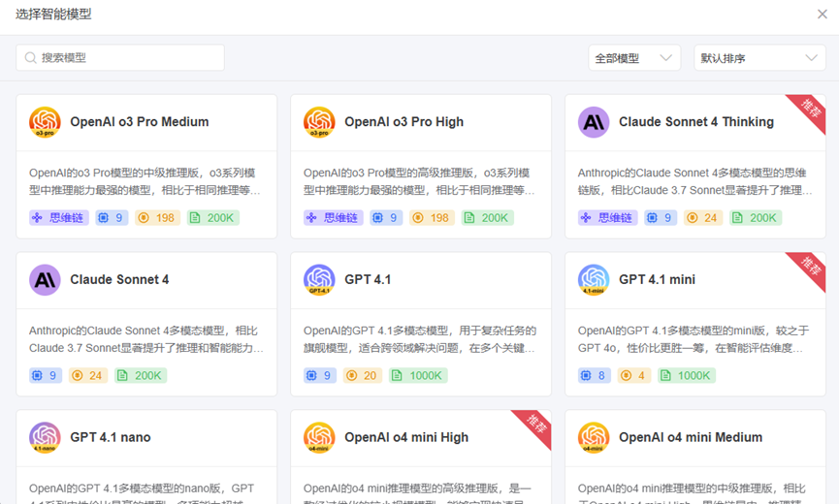This screenshot has width=839, height=504.
Task: Click the GPT 4.1 nano logo icon
Action: pos(45,437)
